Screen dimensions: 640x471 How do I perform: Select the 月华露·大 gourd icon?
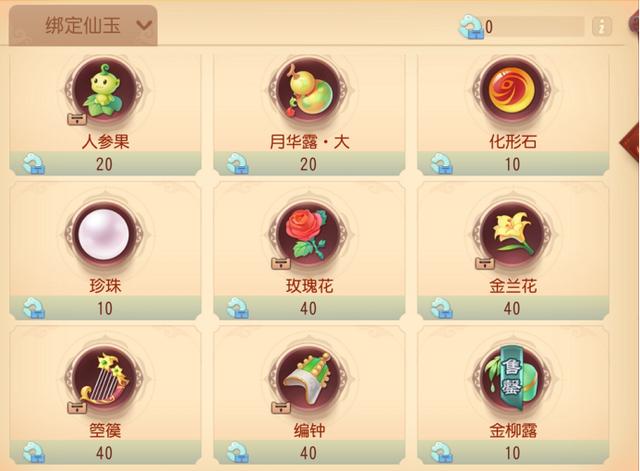click(x=309, y=91)
